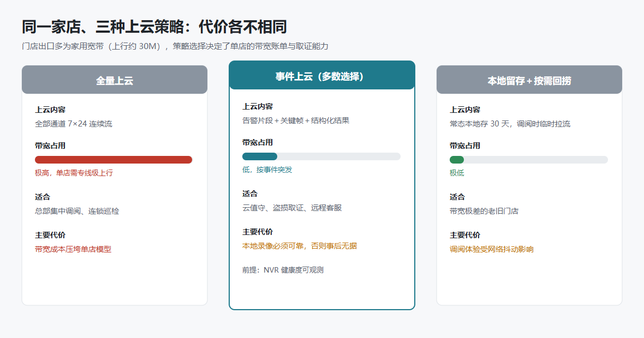Select text 带宽极差的老旧门店
Screen dimensions: 644x338
tap(484, 212)
